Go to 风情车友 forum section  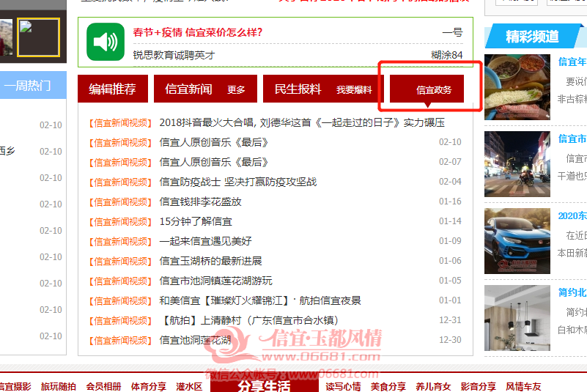(x=524, y=386)
